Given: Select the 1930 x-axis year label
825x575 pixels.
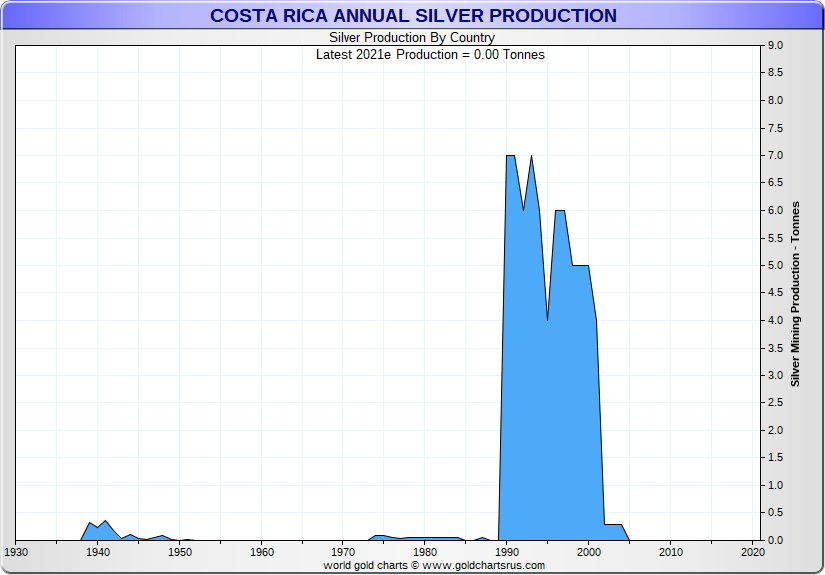Looking at the screenshot, I should tap(16, 551).
